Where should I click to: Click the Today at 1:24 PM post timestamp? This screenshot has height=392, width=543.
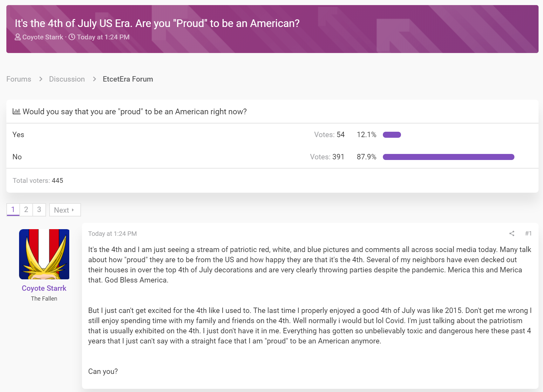pos(112,234)
